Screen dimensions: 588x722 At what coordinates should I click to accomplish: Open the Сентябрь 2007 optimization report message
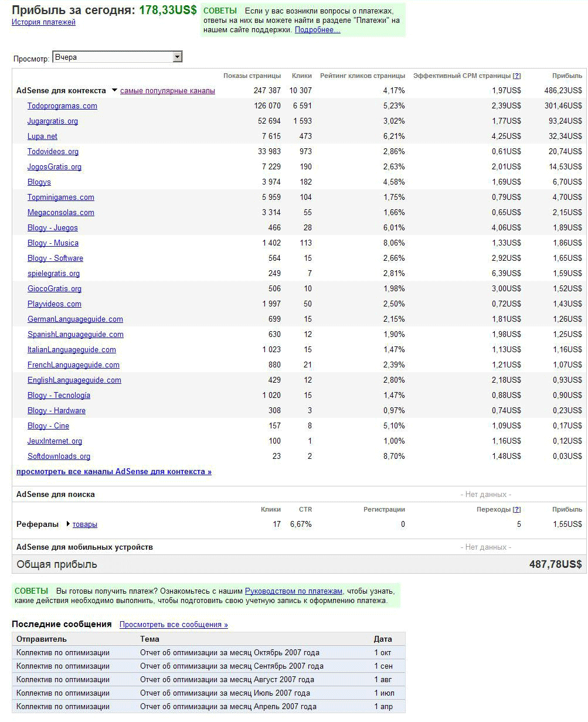tap(232, 666)
